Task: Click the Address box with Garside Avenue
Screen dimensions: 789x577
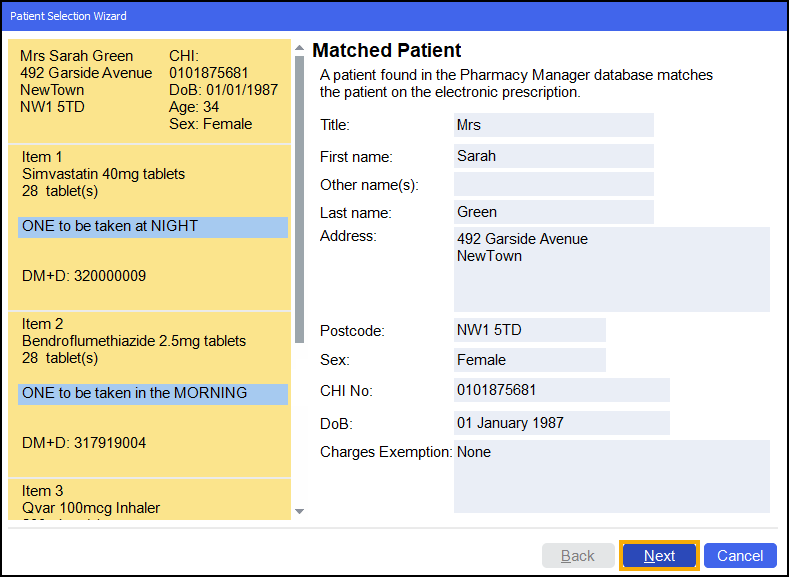Action: [x=611, y=269]
